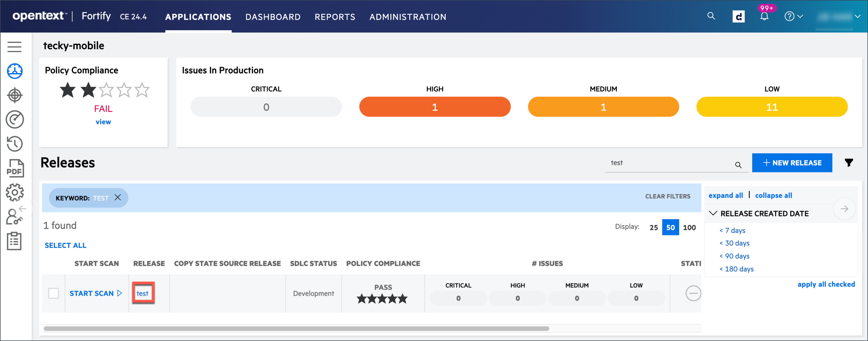
Task: Set display count to 100
Action: [689, 228]
